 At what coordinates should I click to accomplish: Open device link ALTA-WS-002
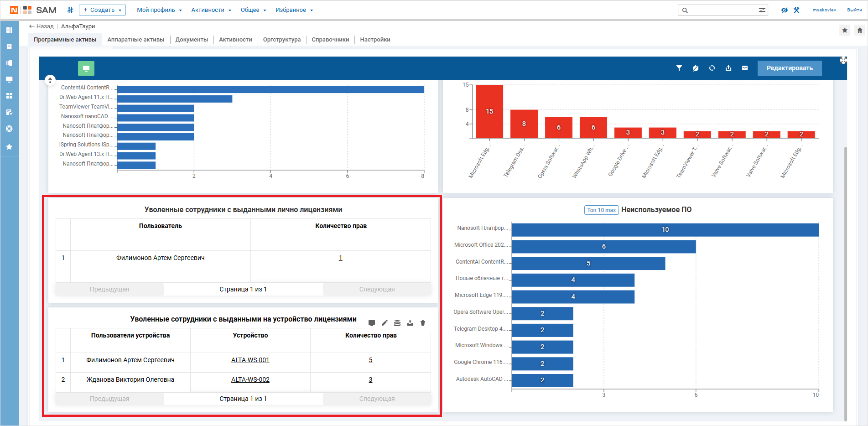point(250,379)
